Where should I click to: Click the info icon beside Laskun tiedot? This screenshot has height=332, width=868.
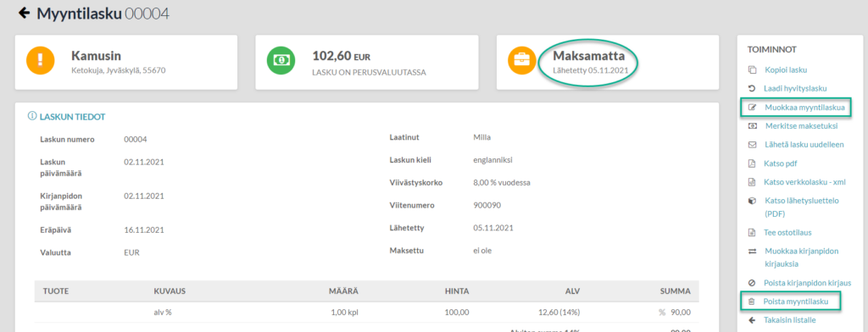[x=31, y=116]
